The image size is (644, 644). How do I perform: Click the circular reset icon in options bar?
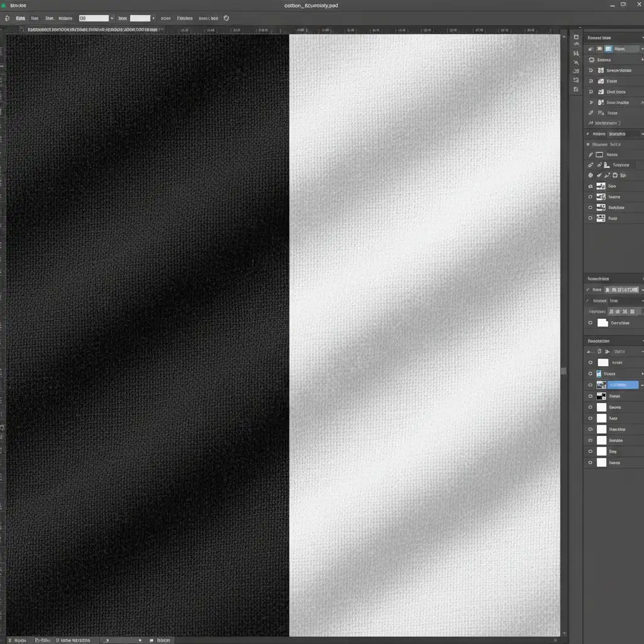click(226, 18)
